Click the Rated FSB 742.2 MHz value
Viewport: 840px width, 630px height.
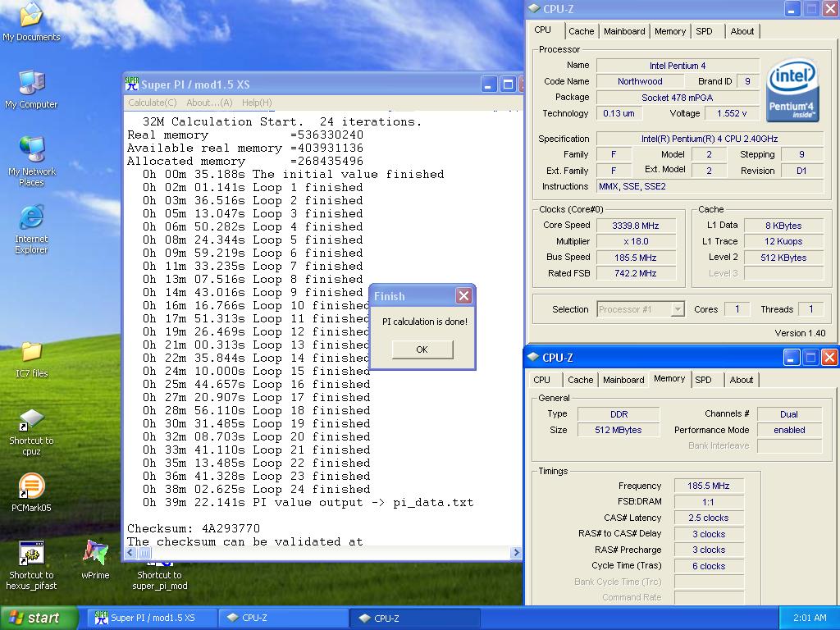(x=636, y=273)
